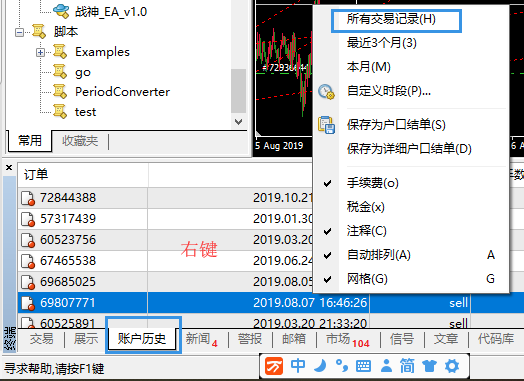Click time cell 2019.08.07 16:46:26
This screenshot has height=381, width=524.
coord(310,303)
